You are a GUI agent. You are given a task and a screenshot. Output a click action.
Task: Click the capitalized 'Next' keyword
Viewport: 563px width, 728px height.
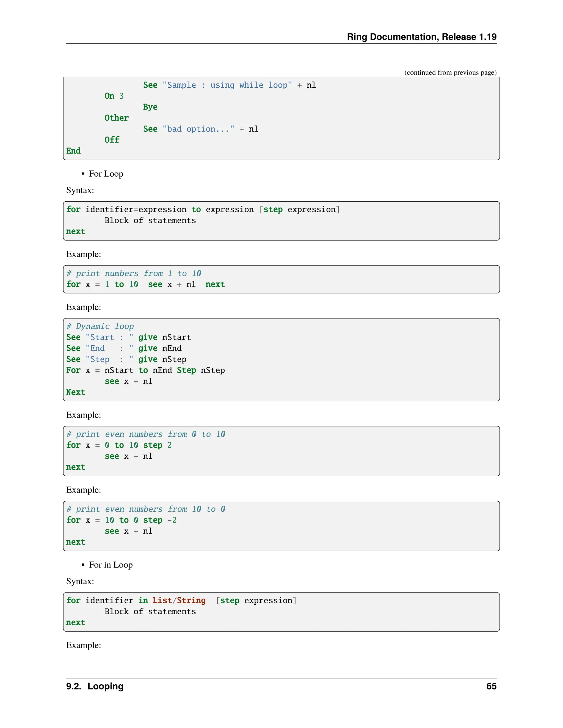tap(76, 392)
